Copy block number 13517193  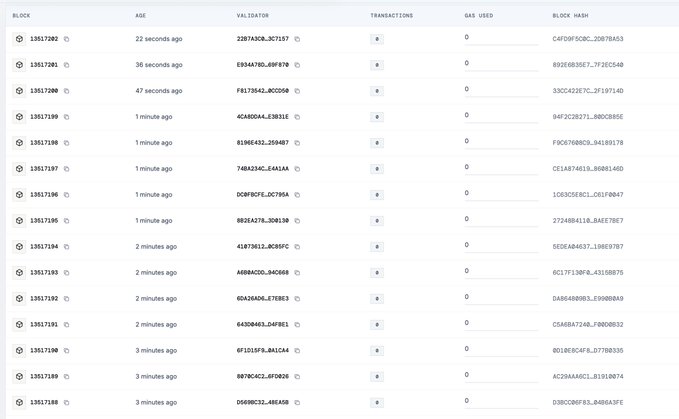tap(66, 273)
